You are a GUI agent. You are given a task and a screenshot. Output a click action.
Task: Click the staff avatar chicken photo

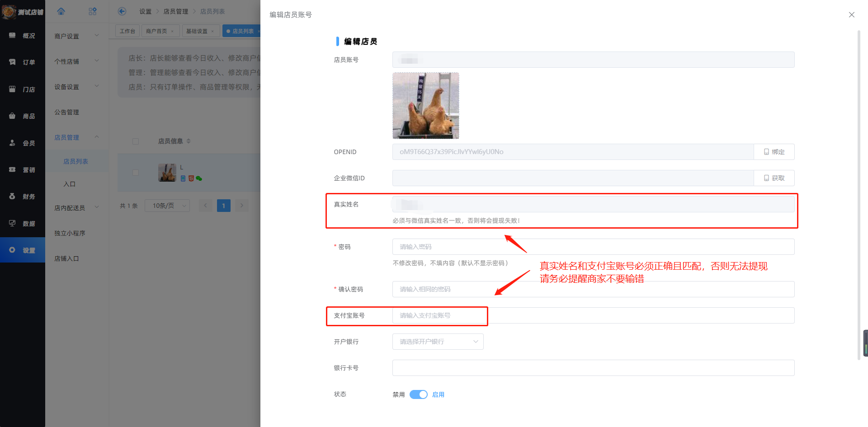[x=425, y=106]
